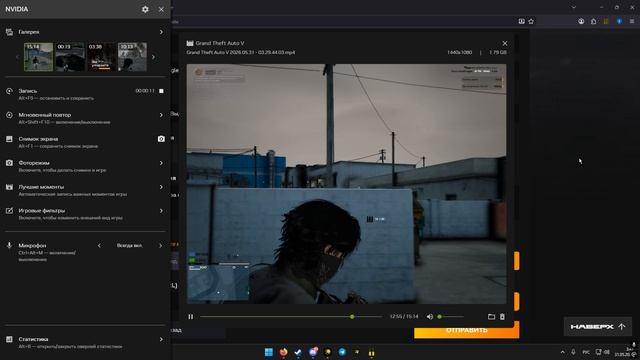Take a screenshot with camera button

161,139
